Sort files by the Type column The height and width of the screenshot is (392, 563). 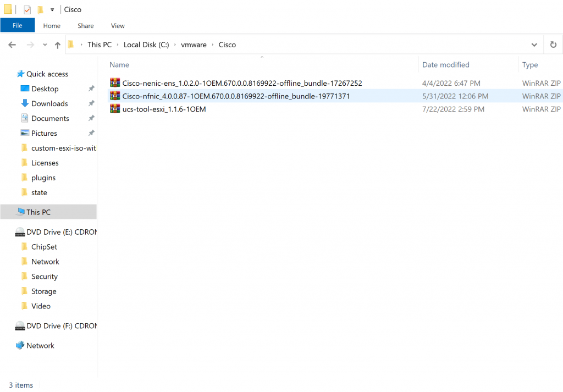[530, 65]
